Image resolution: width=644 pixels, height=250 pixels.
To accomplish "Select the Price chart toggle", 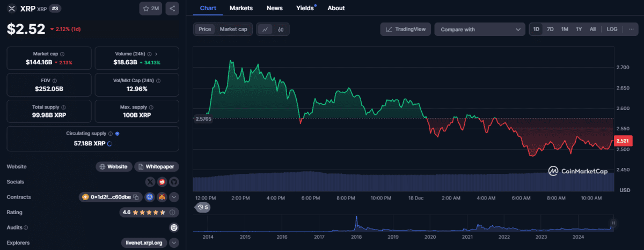I will (205, 29).
